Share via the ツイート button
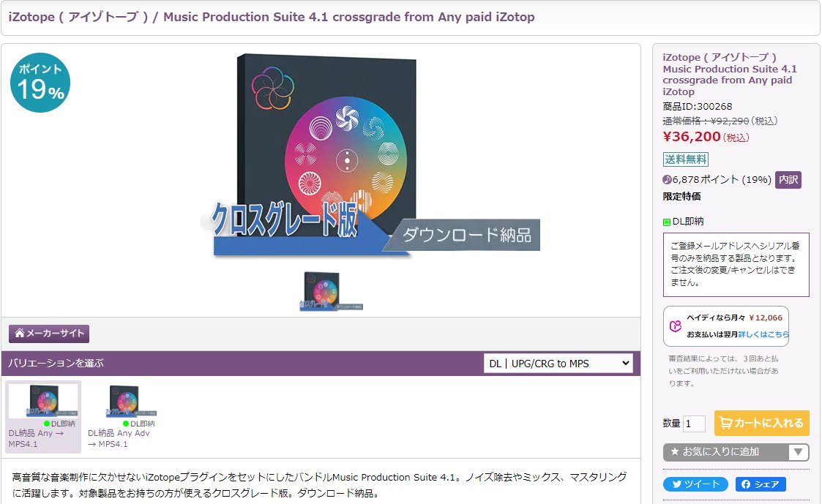Screen dimensions: 822x504 695,484
